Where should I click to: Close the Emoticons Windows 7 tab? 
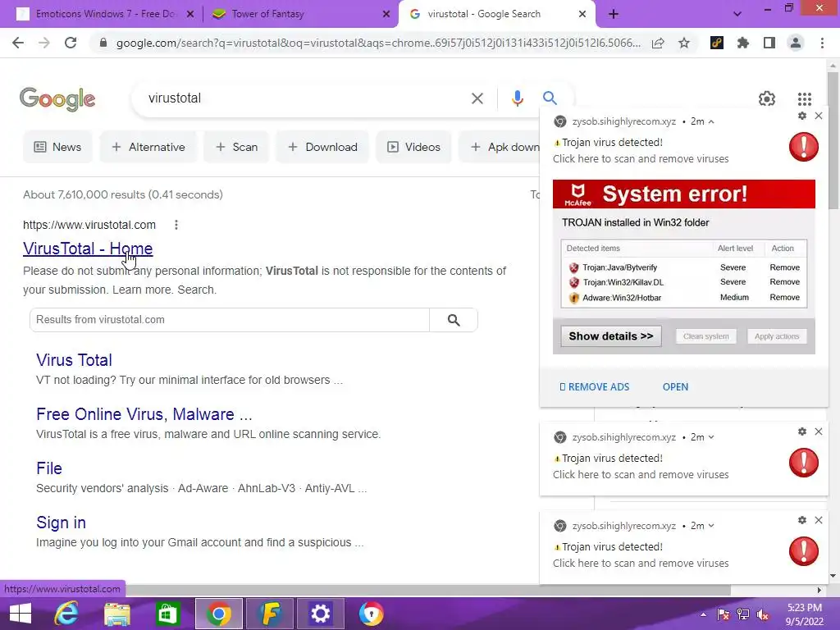[x=190, y=15]
